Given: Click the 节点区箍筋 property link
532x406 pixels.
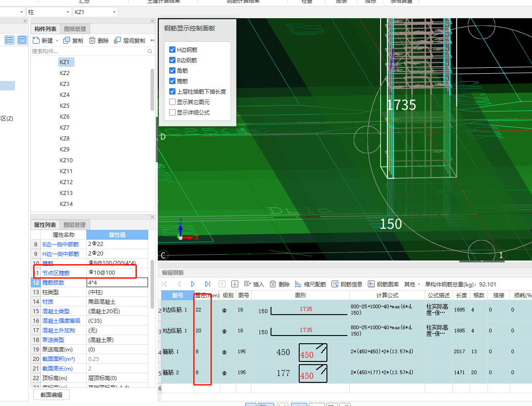Looking at the screenshot, I should coord(56,273).
